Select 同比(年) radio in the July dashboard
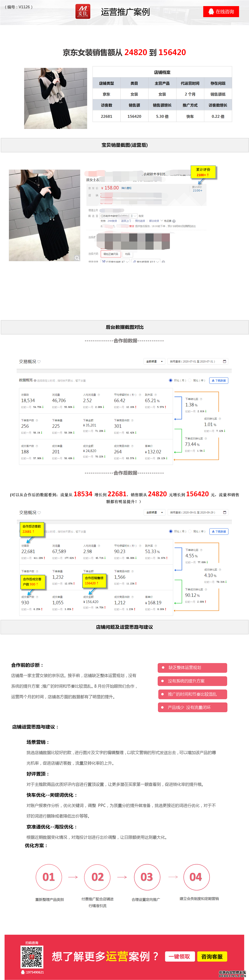The image size is (249, 980). pos(190,380)
